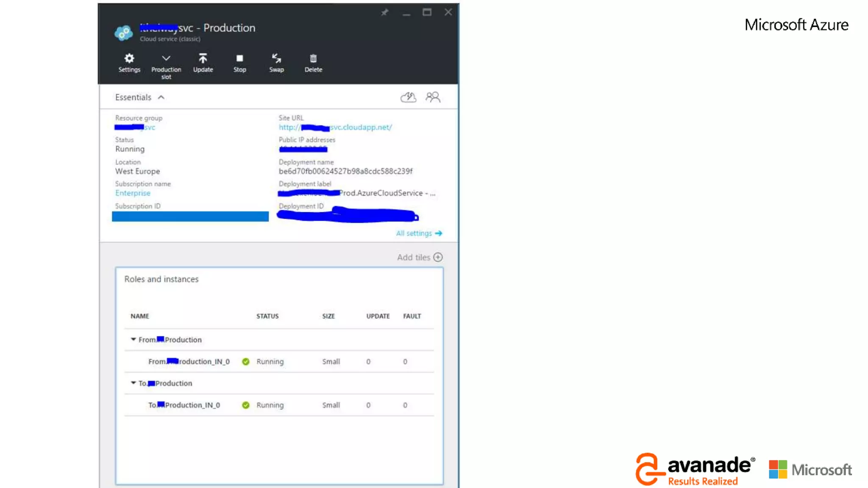Collapse the Essentials section chevron
Screen dimensions: 868x488
(x=161, y=97)
